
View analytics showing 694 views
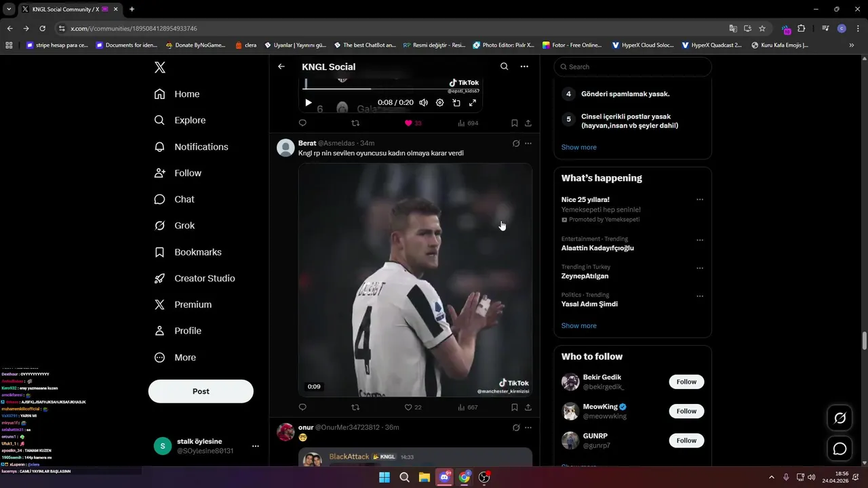[x=468, y=123]
